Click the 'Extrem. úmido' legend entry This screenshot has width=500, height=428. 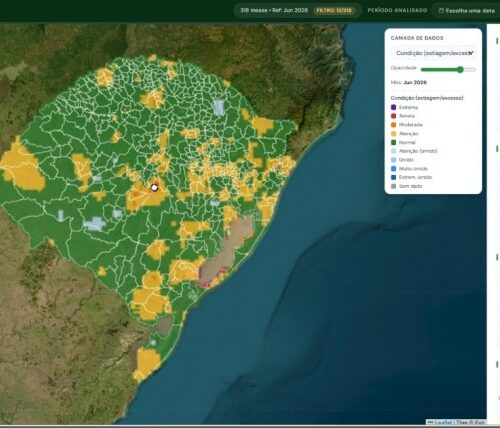pos(411,177)
